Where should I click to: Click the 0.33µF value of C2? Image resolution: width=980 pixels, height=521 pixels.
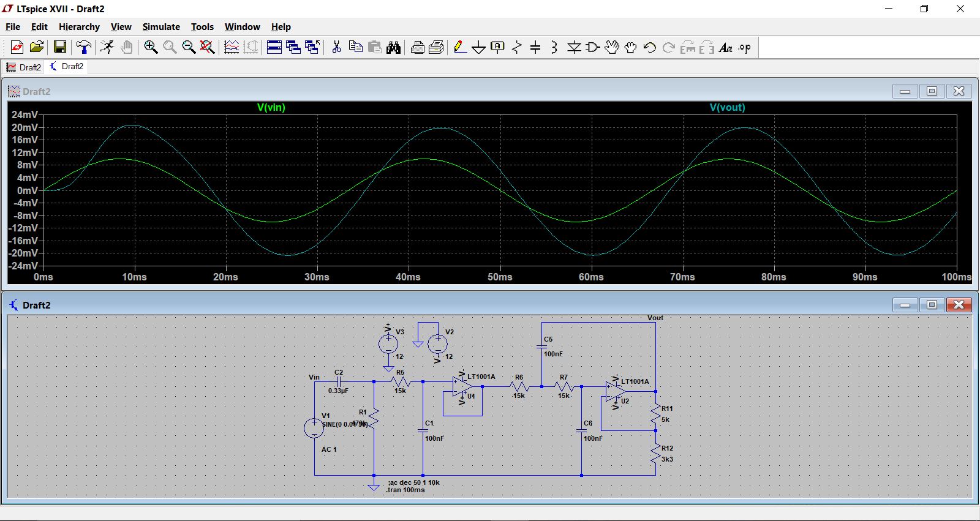(x=338, y=391)
